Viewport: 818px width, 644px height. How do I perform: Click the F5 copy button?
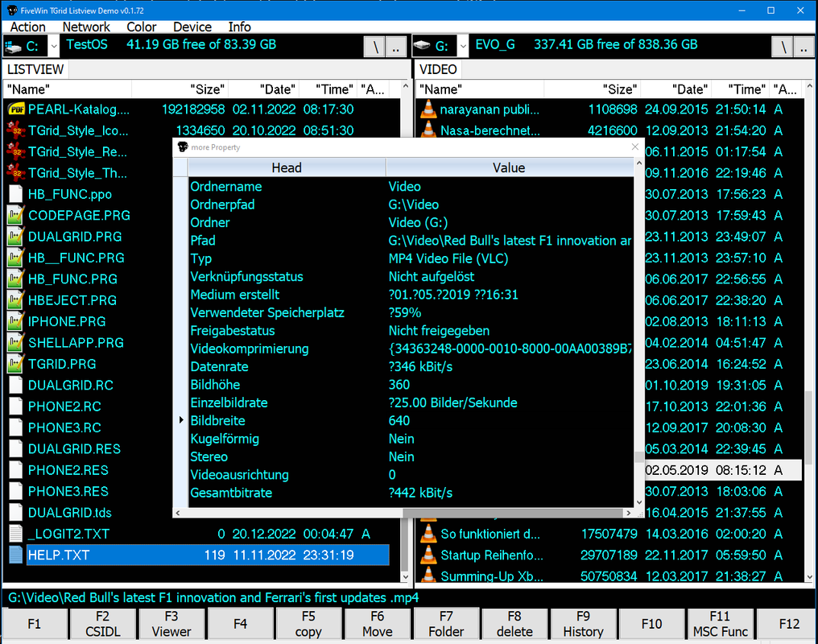[308, 624]
